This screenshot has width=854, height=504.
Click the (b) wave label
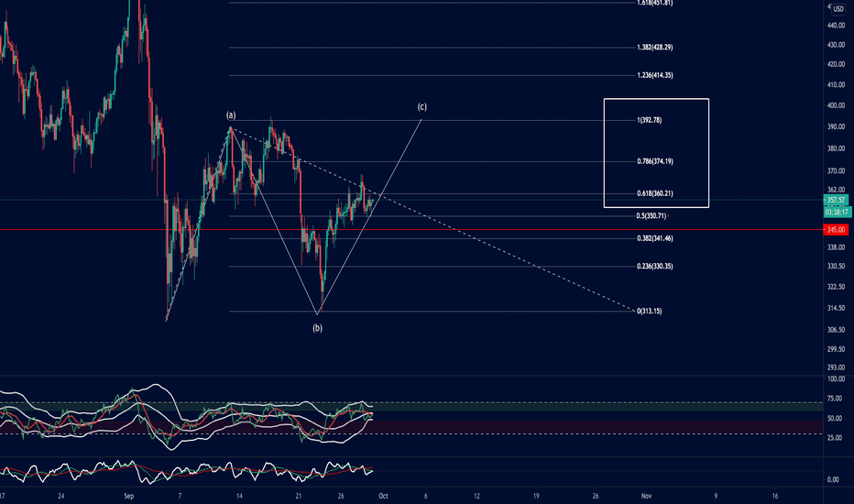(x=318, y=328)
